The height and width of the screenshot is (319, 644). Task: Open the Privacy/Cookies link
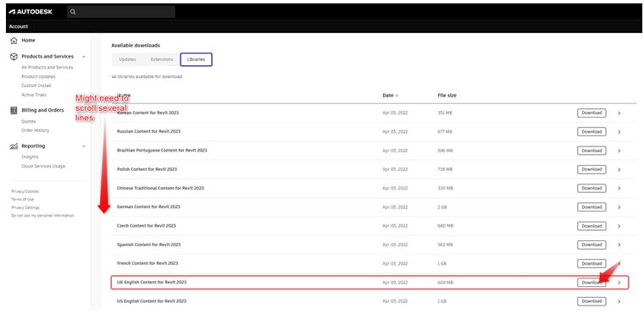coord(25,191)
